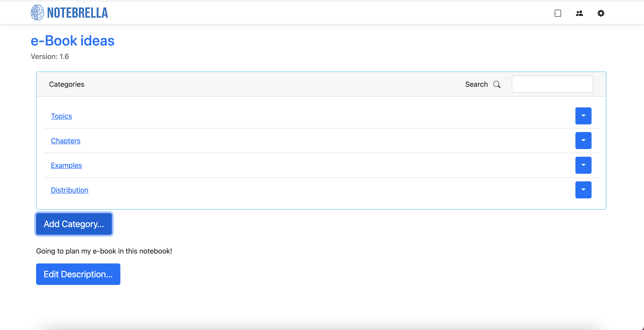The width and height of the screenshot is (644, 330).
Task: Open settings gear icon
Action: tap(601, 13)
